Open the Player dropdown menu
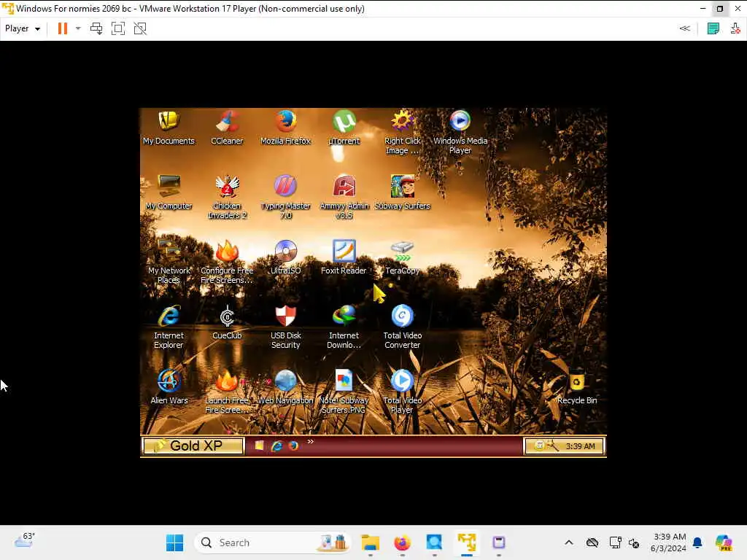The height and width of the screenshot is (560, 747). point(23,28)
